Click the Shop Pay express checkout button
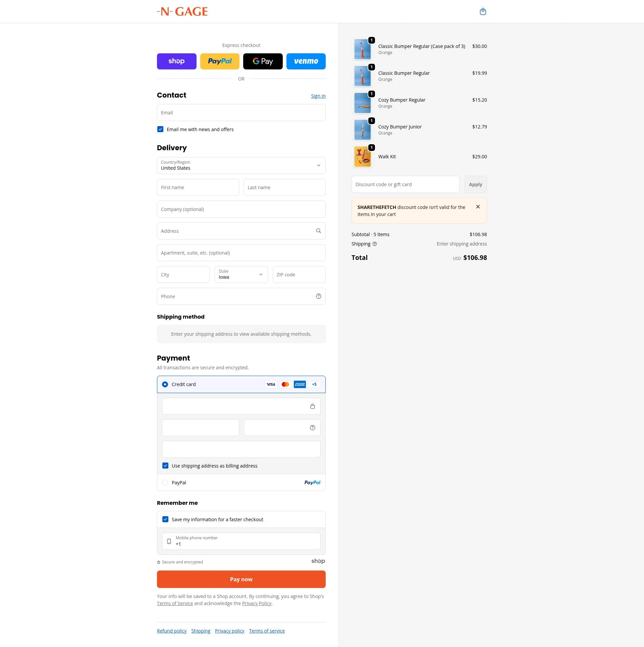644x647 pixels. coord(177,61)
